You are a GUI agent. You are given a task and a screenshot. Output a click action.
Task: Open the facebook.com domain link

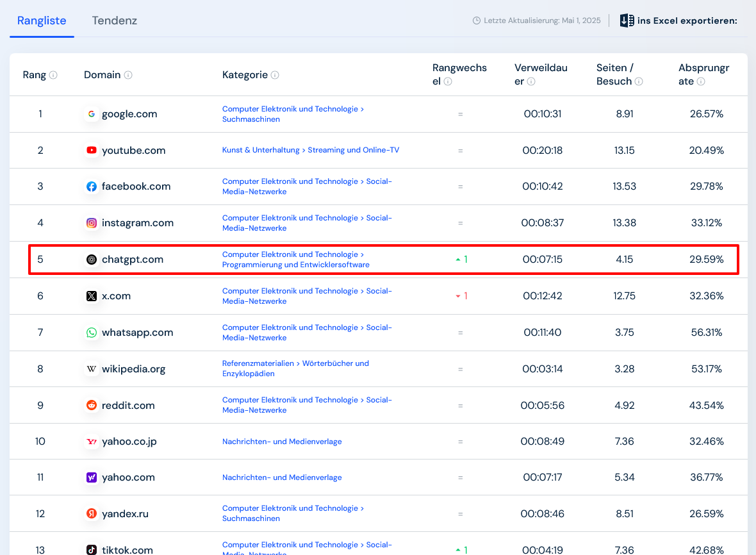[x=136, y=186]
